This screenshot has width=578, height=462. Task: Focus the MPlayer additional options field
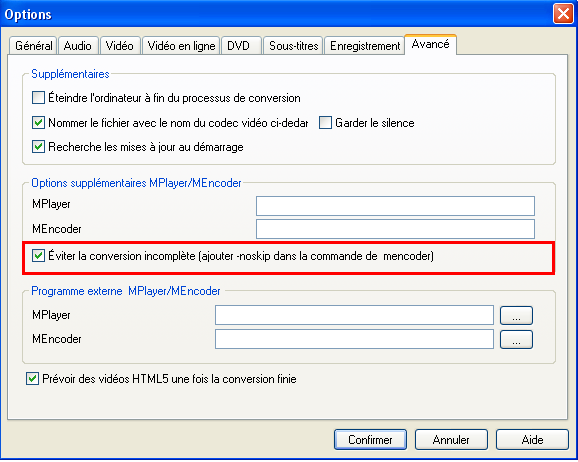[x=395, y=206]
